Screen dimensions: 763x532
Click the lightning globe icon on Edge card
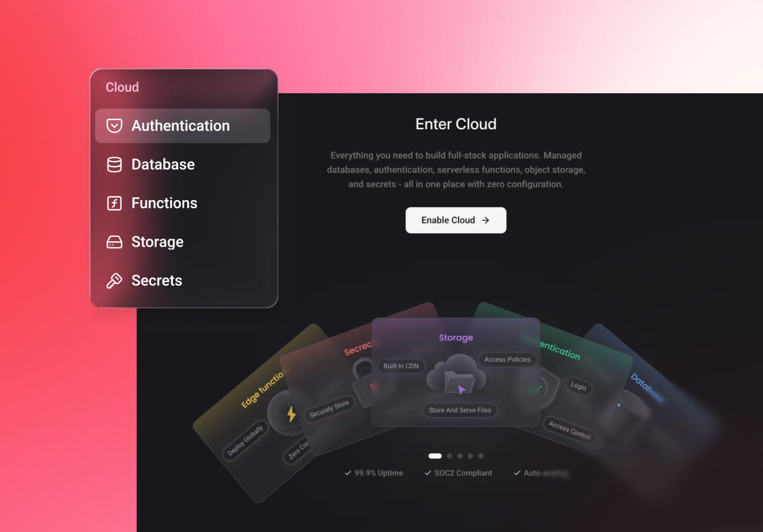click(287, 413)
